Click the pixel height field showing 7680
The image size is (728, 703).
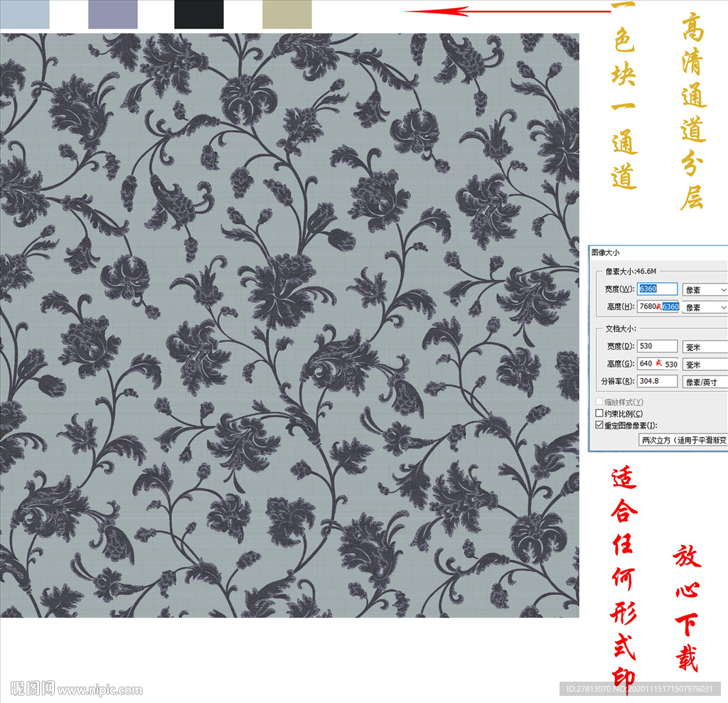(x=658, y=306)
